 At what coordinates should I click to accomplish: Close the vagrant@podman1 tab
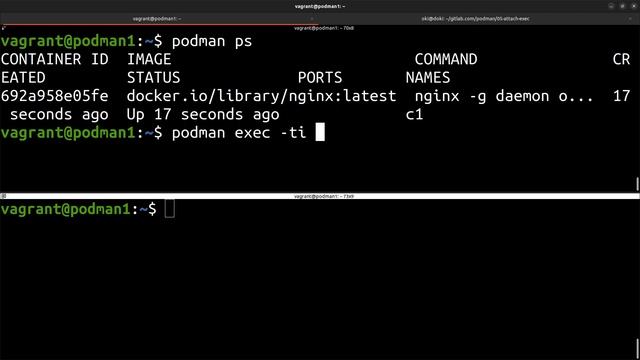coord(312,19)
